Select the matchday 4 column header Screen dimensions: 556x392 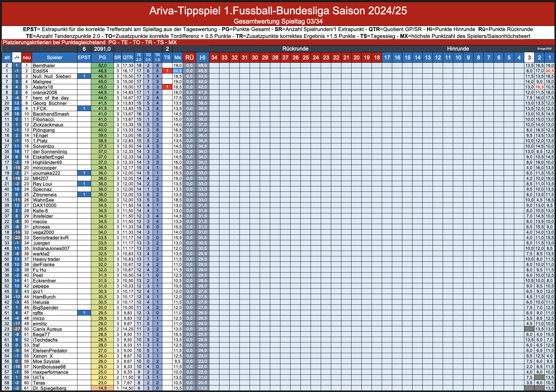519,58
